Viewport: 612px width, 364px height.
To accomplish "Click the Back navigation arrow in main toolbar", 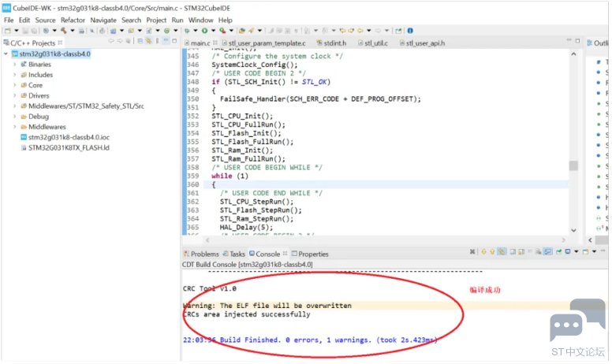I will (360, 31).
